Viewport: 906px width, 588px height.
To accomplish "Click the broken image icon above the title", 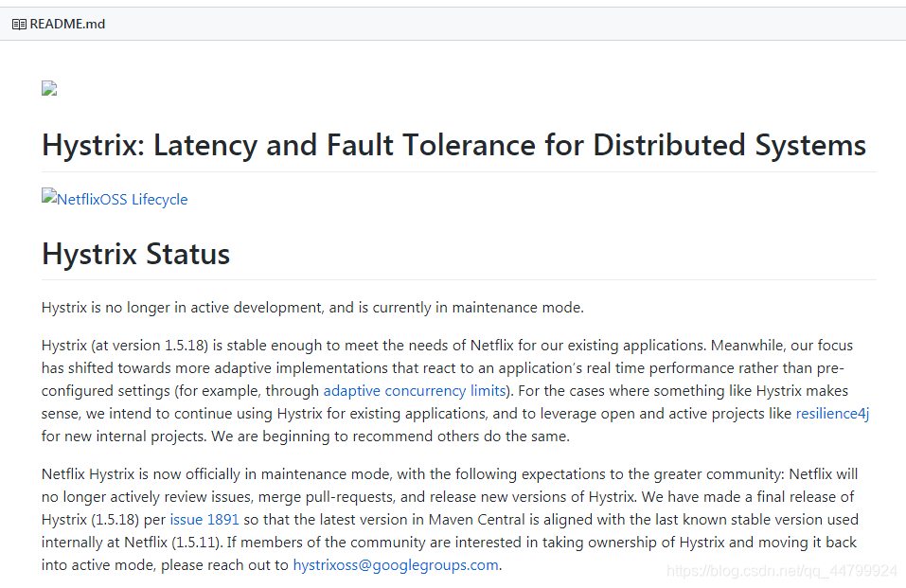I will click(x=49, y=88).
